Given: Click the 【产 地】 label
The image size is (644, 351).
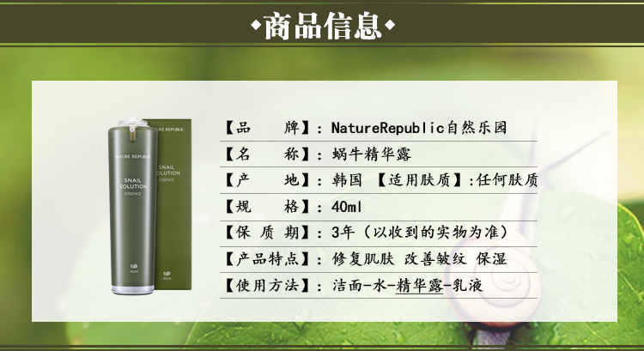Looking at the screenshot, I should (267, 180).
